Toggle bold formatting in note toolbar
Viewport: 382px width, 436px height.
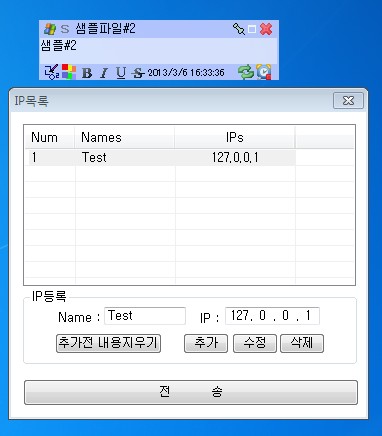pos(87,73)
